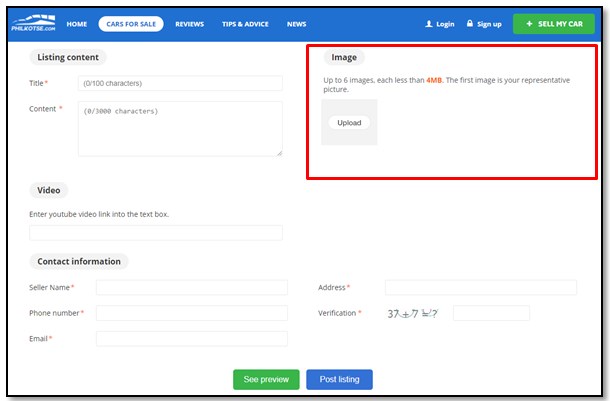Click the YouTube video link field
This screenshot has height=401, width=610.
156,233
